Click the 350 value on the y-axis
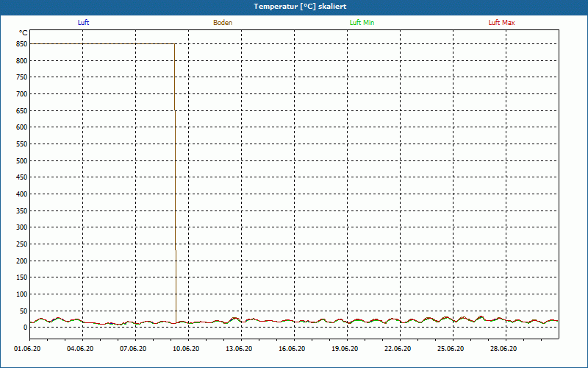This screenshot has width=588, height=368. click(x=22, y=210)
